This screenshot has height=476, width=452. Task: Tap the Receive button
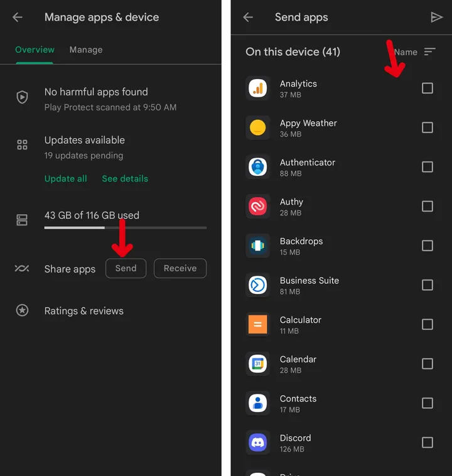[x=180, y=268]
